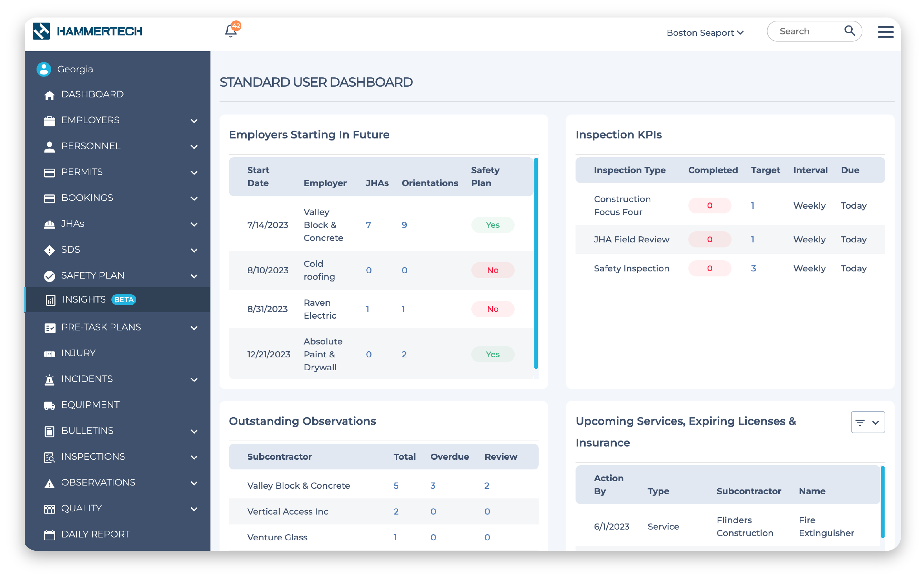Open Insights Beta menu item
This screenshot has height=579, width=924.
[x=84, y=299]
